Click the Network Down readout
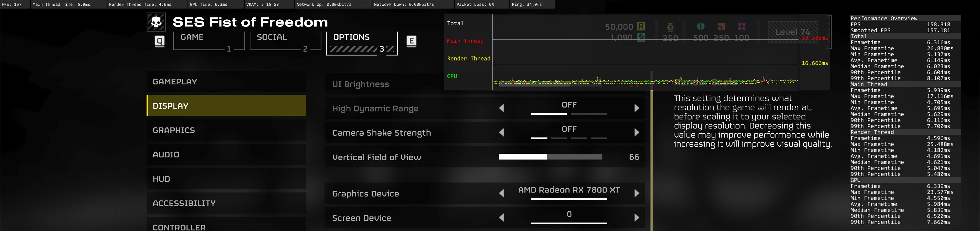980x231 pixels. coord(404,4)
